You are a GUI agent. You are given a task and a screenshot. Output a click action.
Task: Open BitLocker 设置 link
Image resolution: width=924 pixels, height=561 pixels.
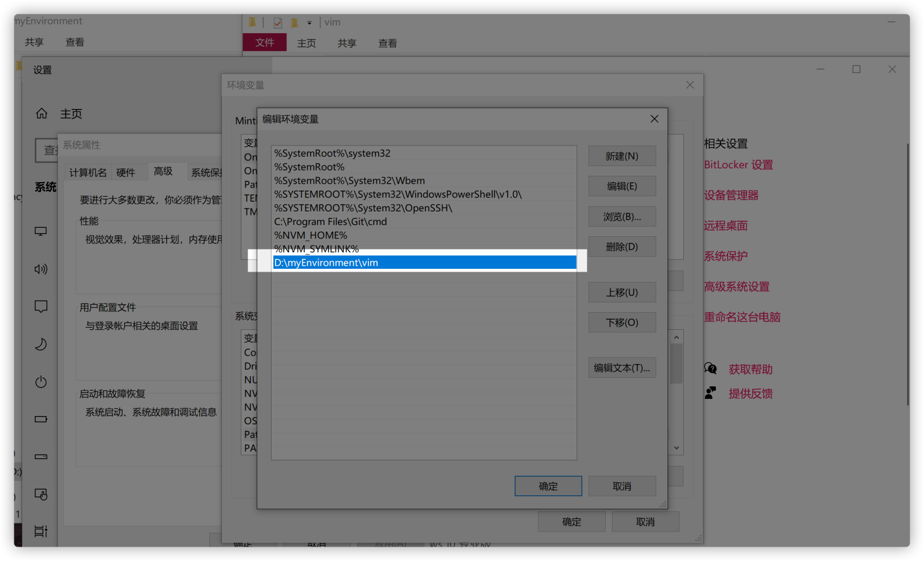[x=738, y=165]
